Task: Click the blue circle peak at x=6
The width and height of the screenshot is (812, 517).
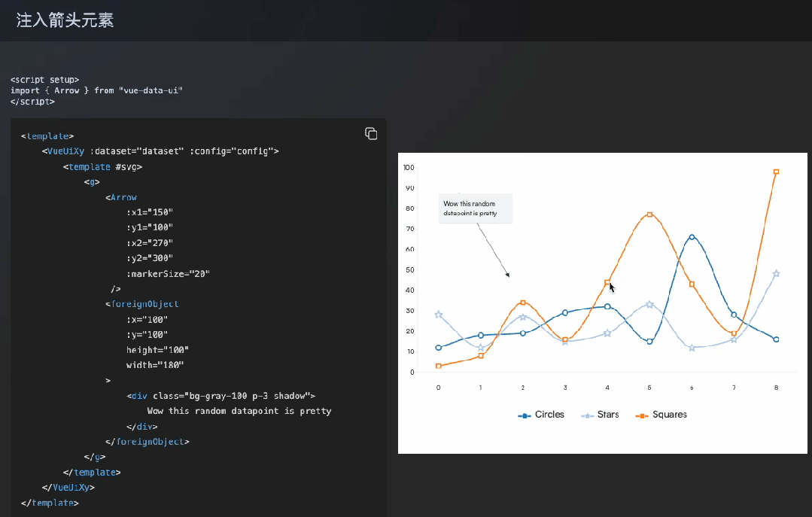Action: (692, 237)
